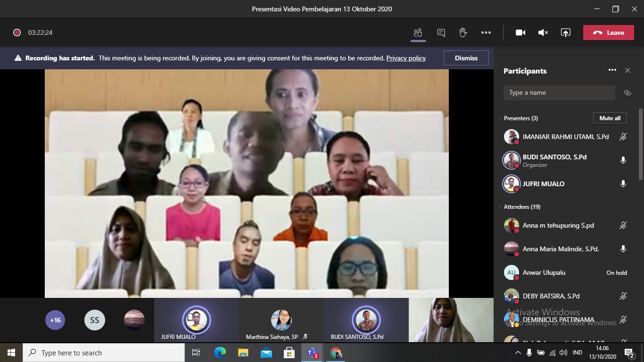Viewport: 644px width, 362px height.
Task: Click Anna Maria Malindir microphone icon
Action: click(623, 249)
